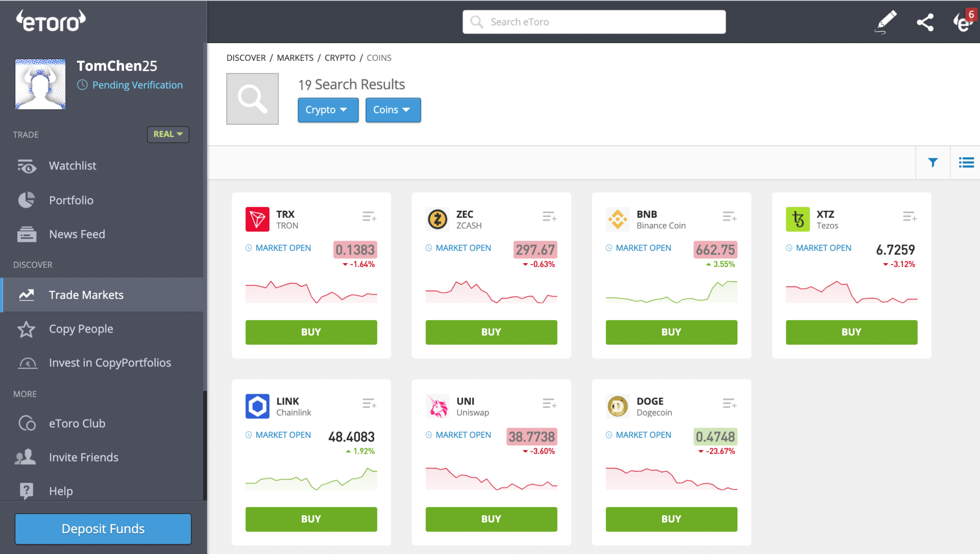Viewport: 980px width, 554px height.
Task: Add DOGE to watchlist icon
Action: 730,404
